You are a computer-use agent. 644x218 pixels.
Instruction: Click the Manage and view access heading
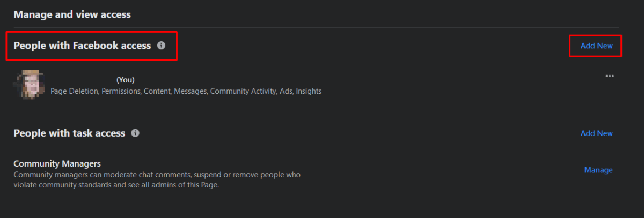tap(72, 14)
